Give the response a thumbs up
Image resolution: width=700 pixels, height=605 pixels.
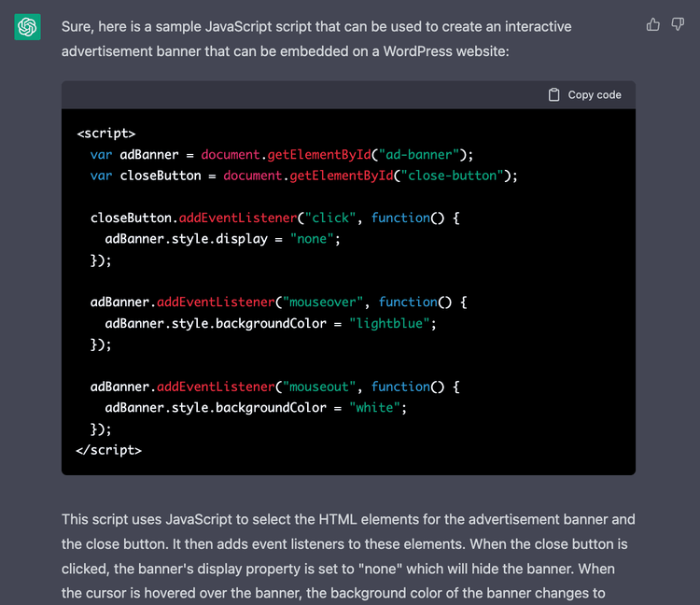pos(653,24)
